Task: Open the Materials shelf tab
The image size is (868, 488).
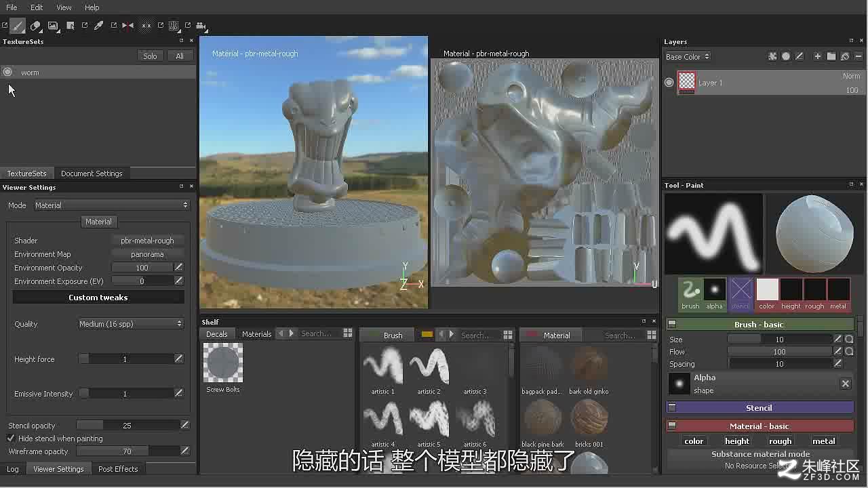Action: 256,334
